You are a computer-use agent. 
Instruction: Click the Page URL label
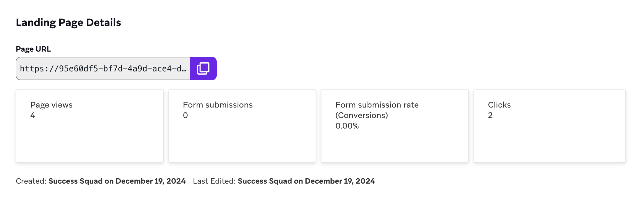coord(33,49)
